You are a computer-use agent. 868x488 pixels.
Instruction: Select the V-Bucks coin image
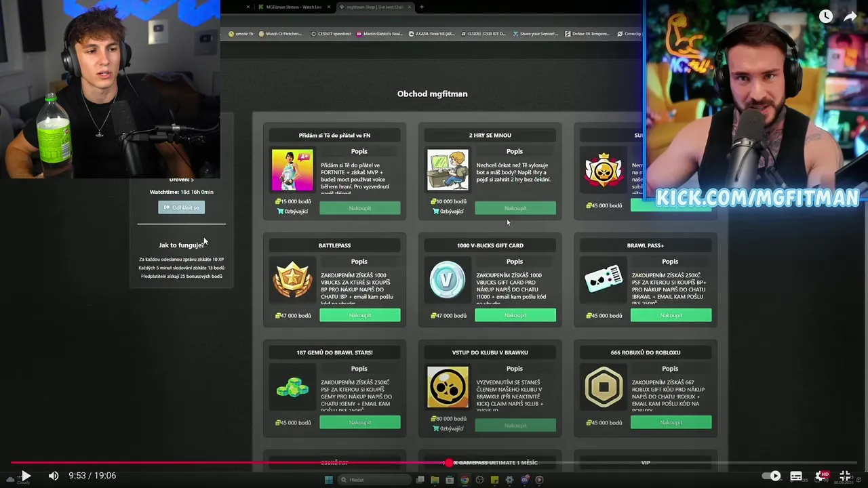tap(448, 279)
